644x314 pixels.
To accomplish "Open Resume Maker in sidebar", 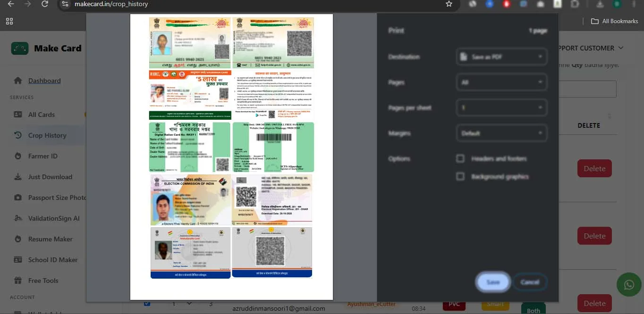I will 51,239.
